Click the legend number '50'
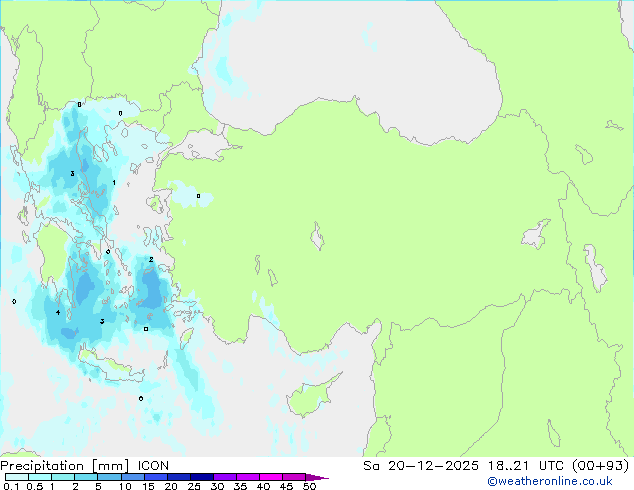This screenshot has height=490, width=634. tap(309, 486)
